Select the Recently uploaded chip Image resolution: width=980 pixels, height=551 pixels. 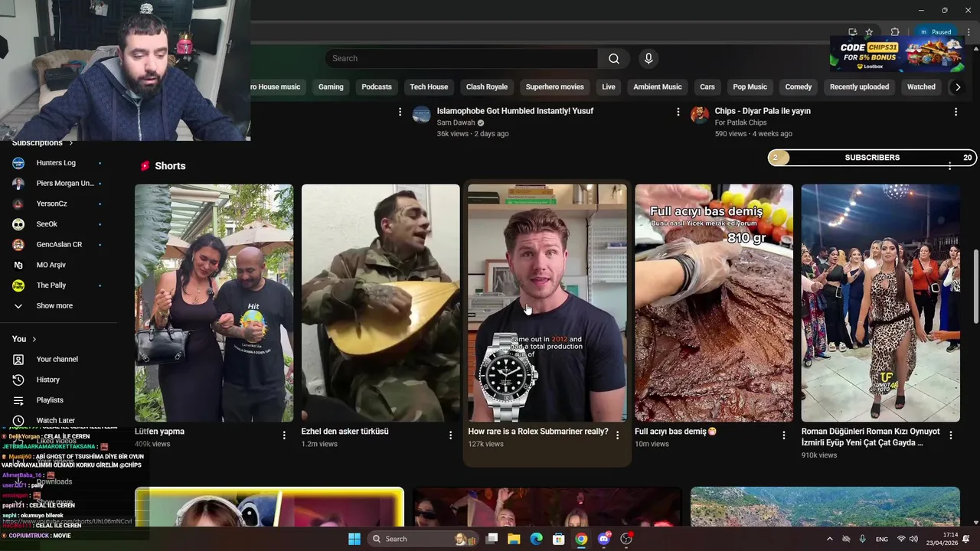pos(860,87)
